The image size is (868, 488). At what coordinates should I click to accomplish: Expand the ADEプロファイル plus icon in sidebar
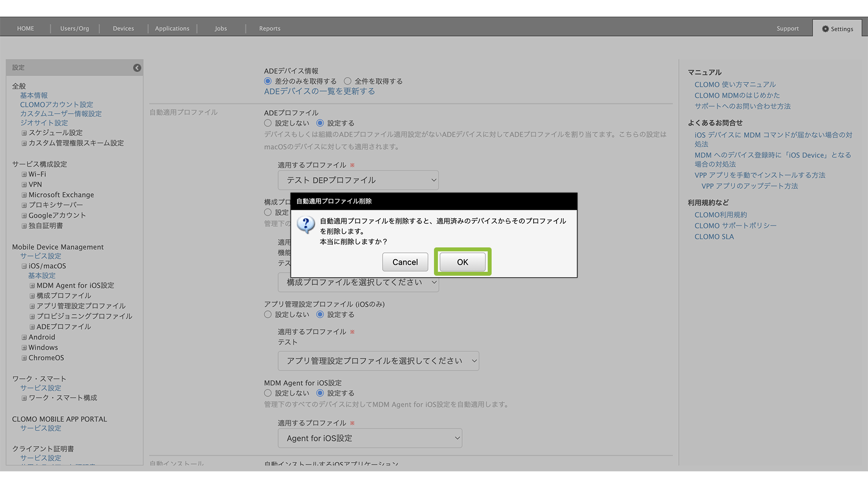point(32,327)
